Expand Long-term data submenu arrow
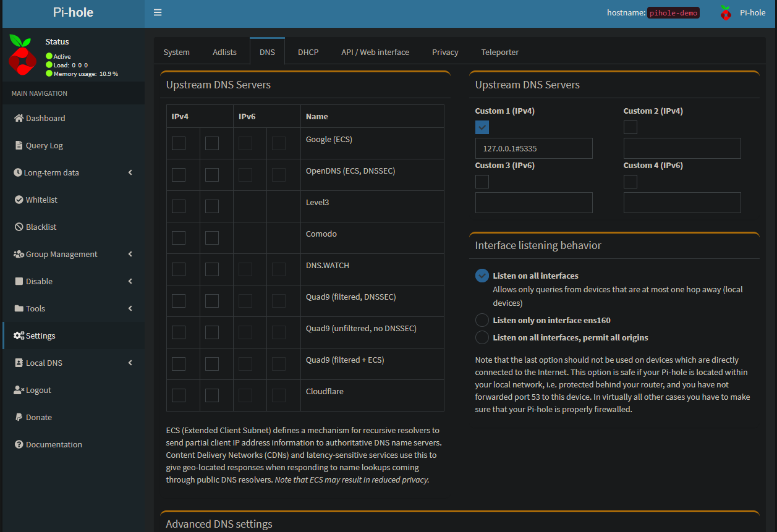Screen dimensions: 777x532 click(x=130, y=172)
